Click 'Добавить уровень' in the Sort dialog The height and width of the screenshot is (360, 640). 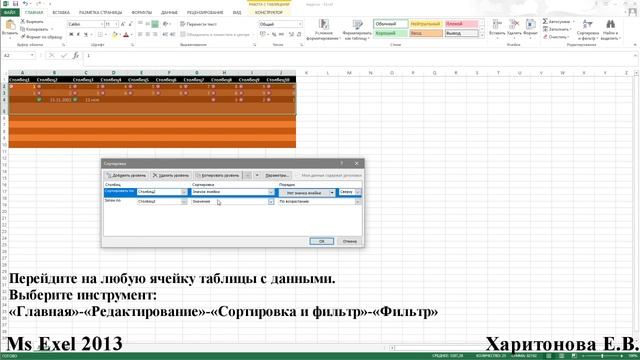point(126,175)
